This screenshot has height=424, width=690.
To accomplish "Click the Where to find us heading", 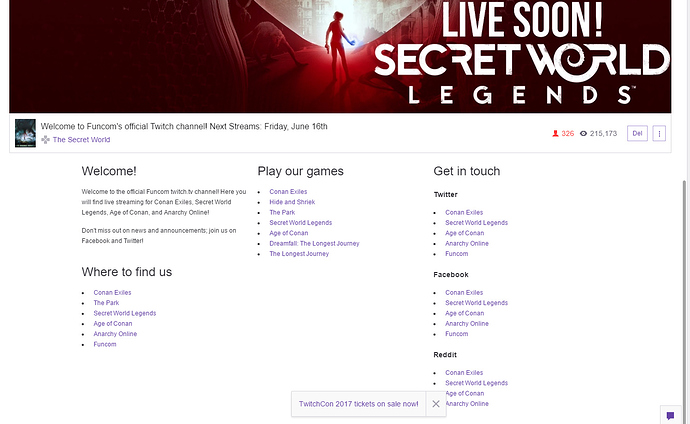I will (x=127, y=272).
